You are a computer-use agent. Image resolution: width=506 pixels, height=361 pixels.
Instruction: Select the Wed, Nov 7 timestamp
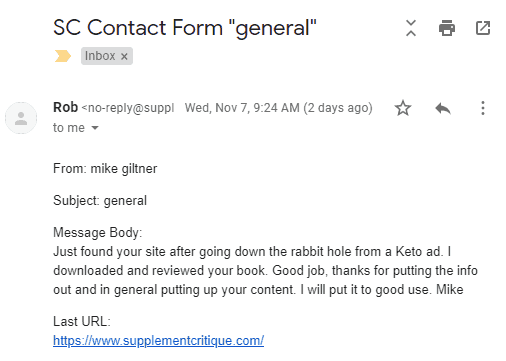278,108
